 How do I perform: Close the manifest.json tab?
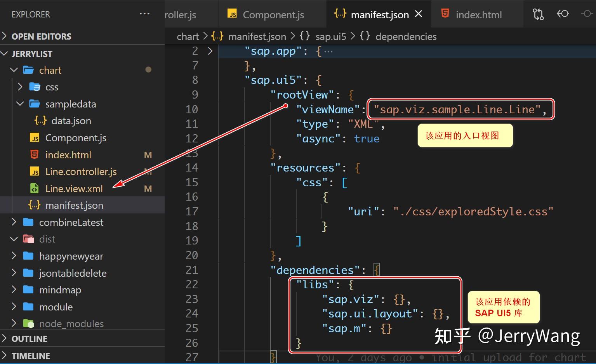[x=418, y=14]
